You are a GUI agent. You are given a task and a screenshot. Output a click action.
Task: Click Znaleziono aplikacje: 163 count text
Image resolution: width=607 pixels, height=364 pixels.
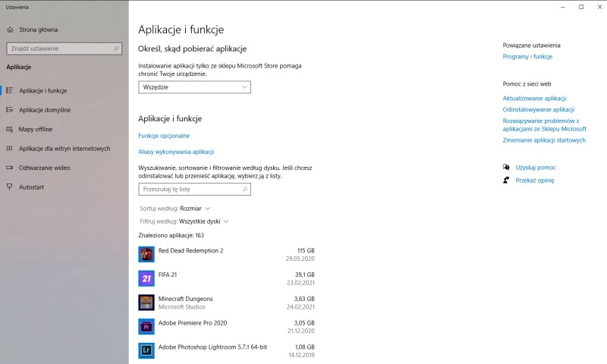click(171, 235)
